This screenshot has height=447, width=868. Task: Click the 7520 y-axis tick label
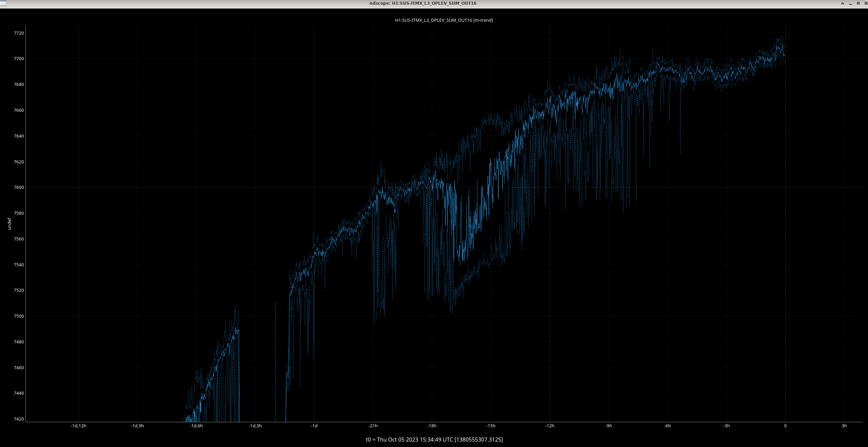click(x=19, y=290)
